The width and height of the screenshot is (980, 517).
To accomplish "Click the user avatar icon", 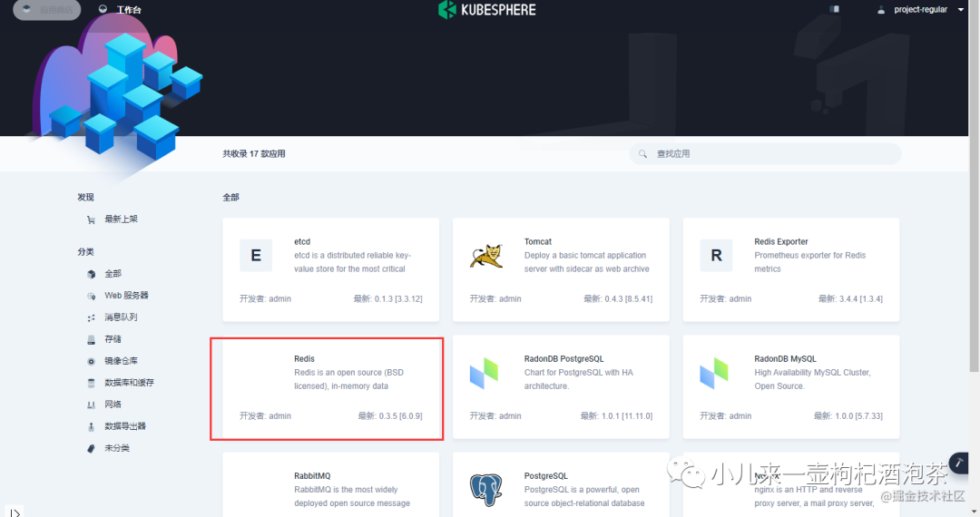I will [881, 10].
